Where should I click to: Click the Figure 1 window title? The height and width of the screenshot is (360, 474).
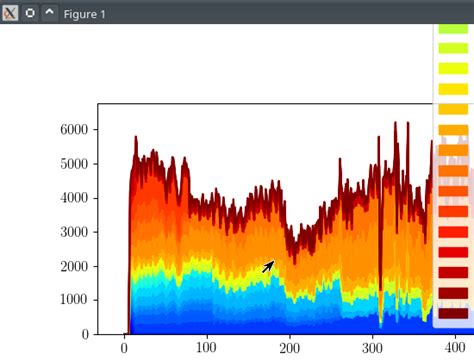pyautogui.click(x=84, y=14)
